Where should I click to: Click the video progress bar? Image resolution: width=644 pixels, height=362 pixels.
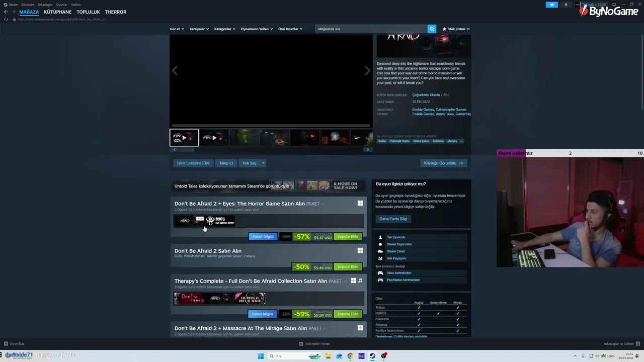(271, 126)
